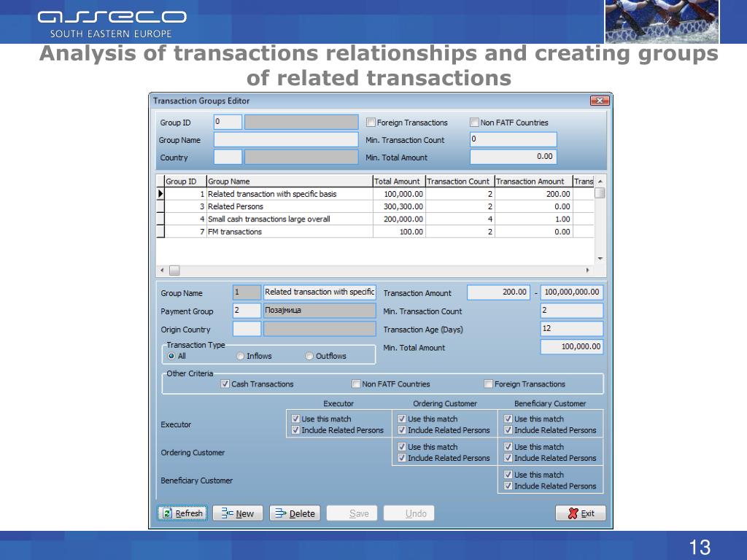Select row Small cash transactions large overall
The image size is (747, 560).
click(375, 219)
